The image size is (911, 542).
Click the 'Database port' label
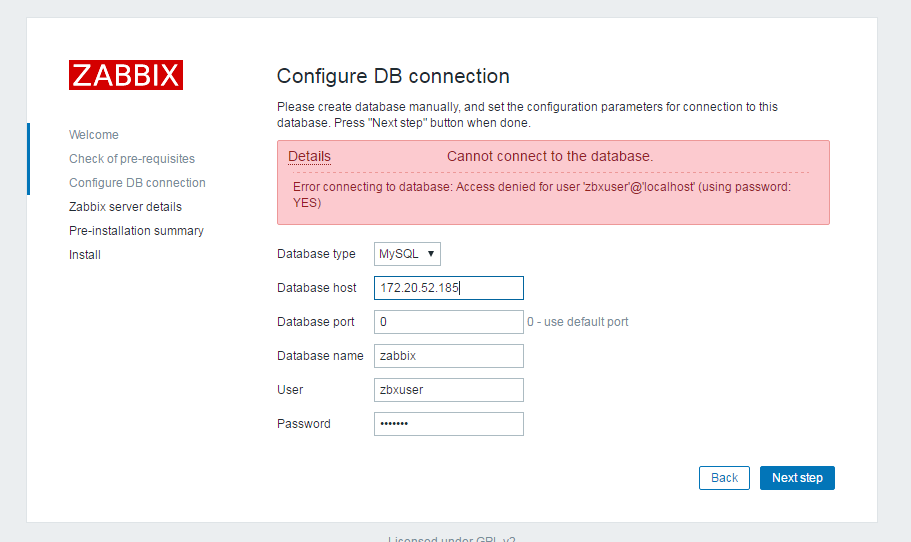click(x=315, y=322)
